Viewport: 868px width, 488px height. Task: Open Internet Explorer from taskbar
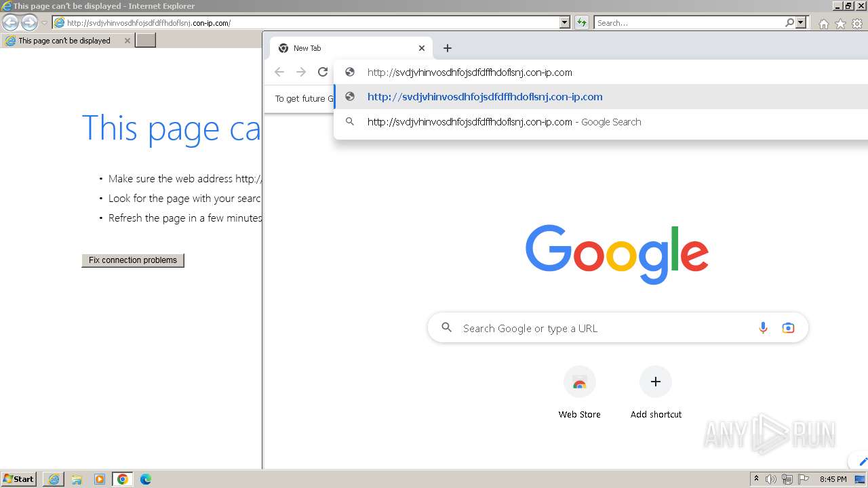(54, 479)
